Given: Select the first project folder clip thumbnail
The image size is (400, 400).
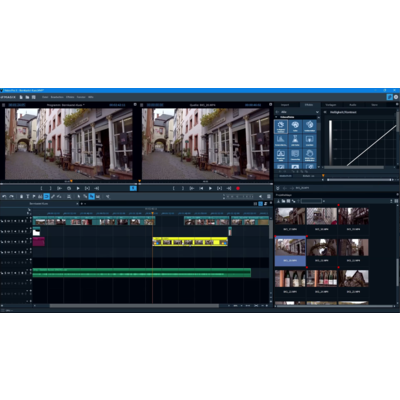Looking at the screenshot, I should (x=290, y=216).
